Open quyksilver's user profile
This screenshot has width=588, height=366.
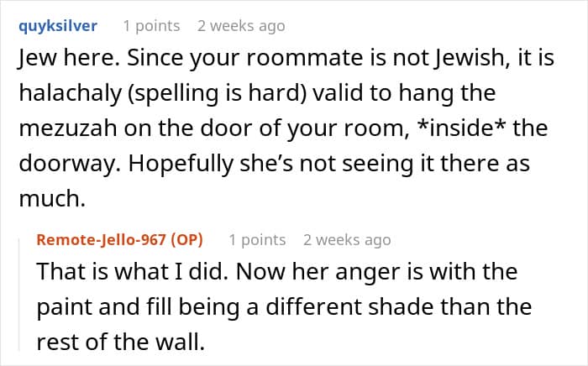coord(58,26)
